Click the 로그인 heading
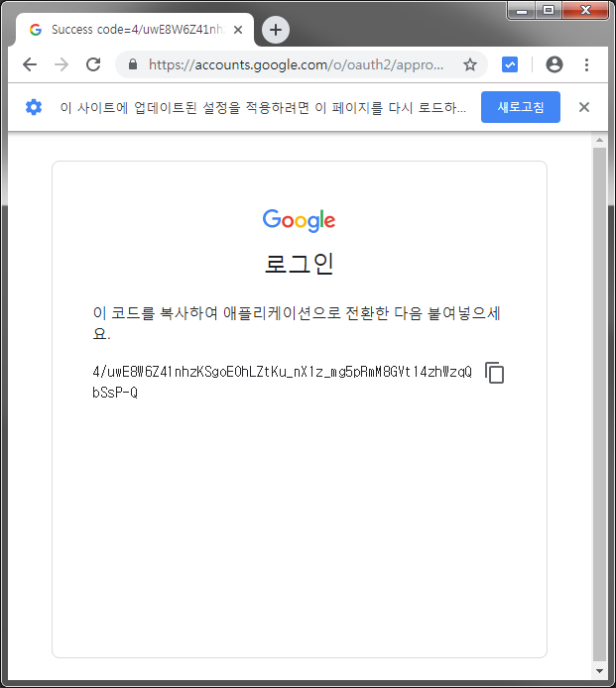This screenshot has height=688, width=616. click(x=299, y=265)
